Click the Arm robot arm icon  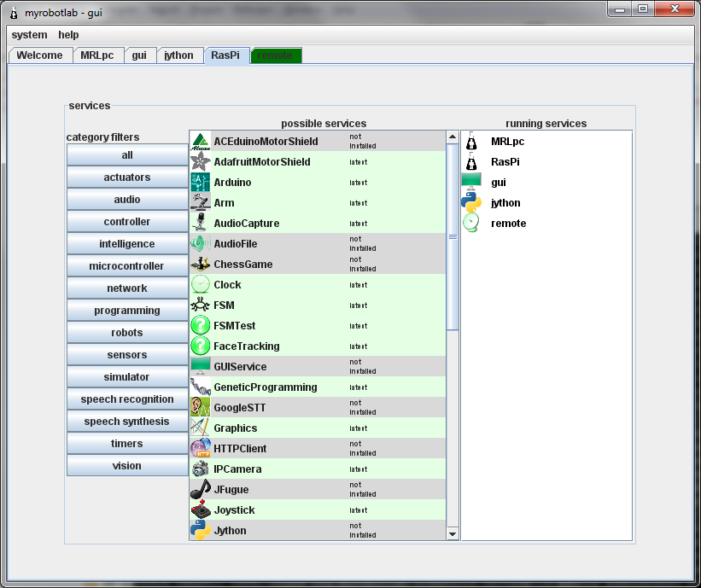click(x=201, y=203)
